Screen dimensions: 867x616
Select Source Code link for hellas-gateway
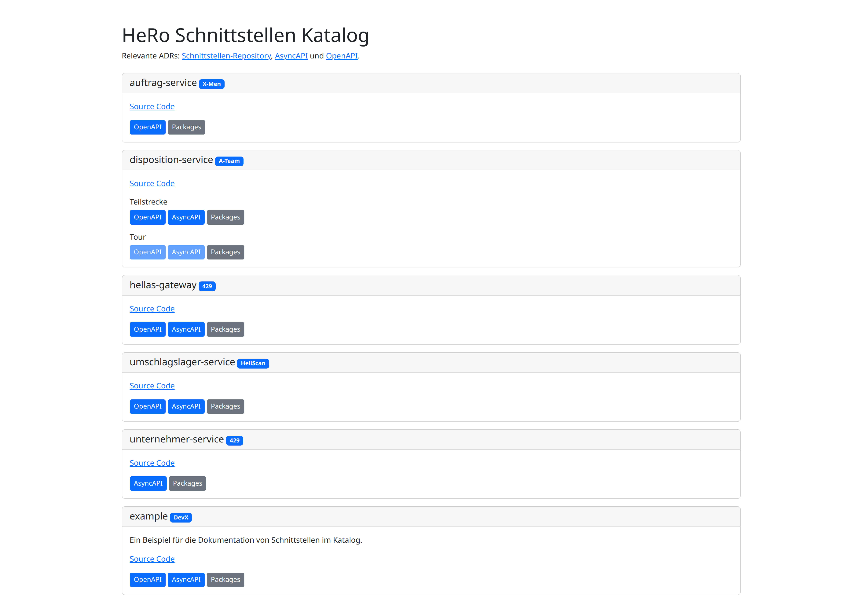(152, 308)
